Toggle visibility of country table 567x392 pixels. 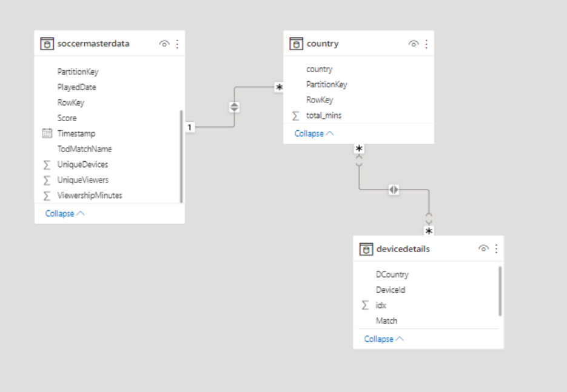(414, 44)
